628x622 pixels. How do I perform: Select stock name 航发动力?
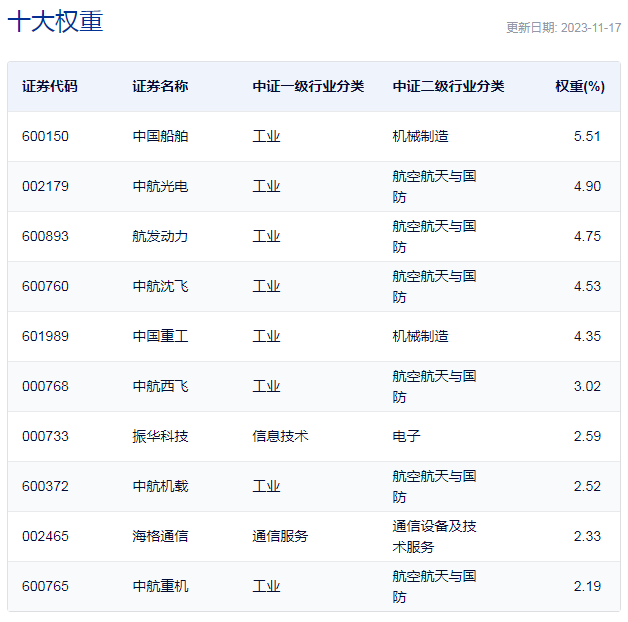coord(160,236)
